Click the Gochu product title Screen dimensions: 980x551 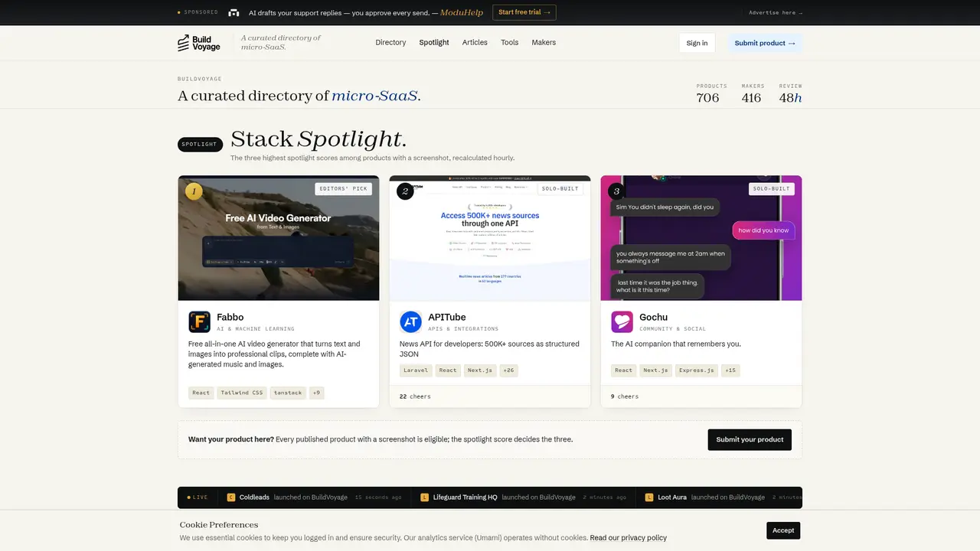coord(654,317)
